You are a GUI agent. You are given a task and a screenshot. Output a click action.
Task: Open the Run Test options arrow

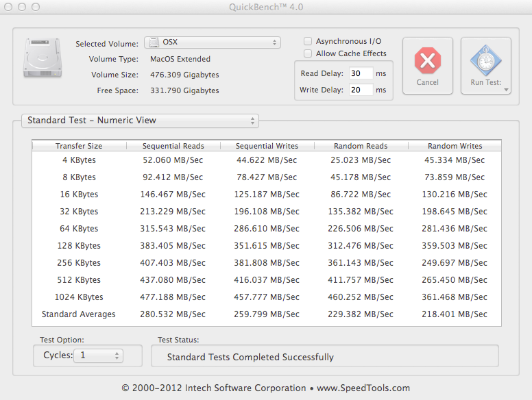(506, 90)
